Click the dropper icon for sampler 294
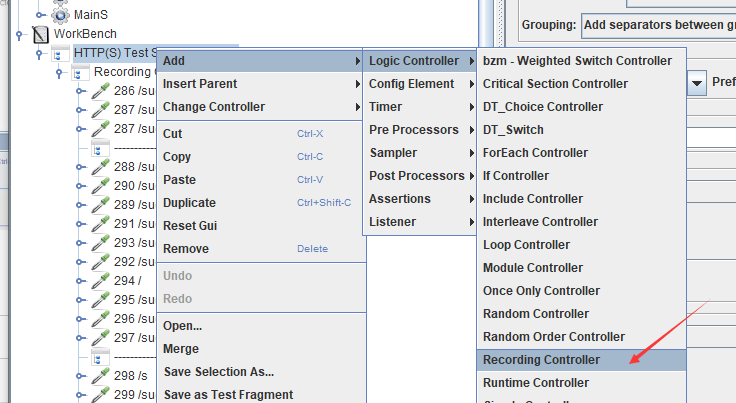 pyautogui.click(x=100, y=281)
